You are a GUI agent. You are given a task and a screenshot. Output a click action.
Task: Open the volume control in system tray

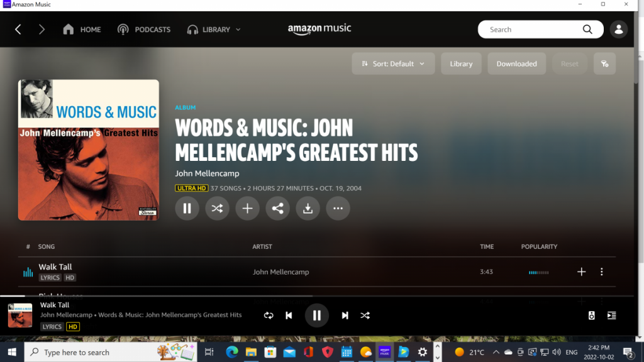[557, 352]
